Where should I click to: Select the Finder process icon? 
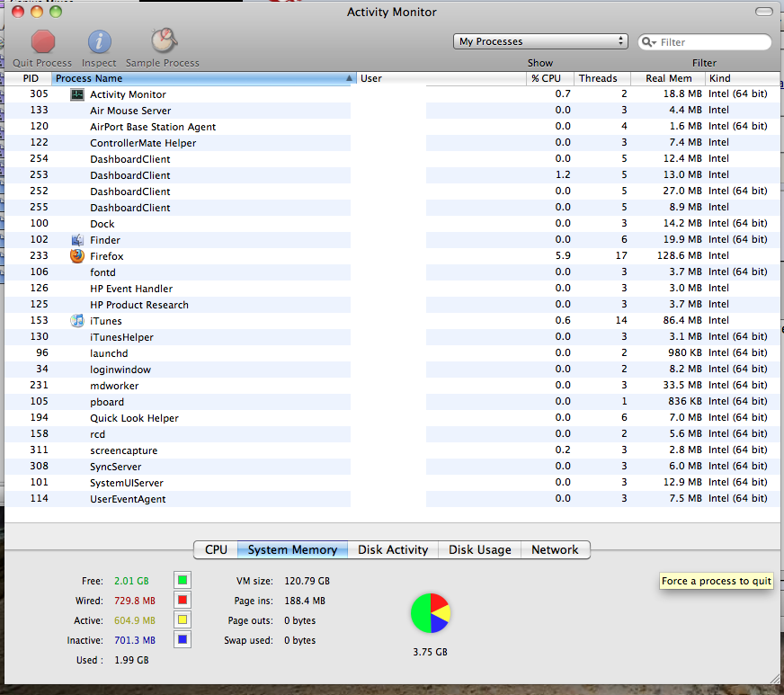[x=77, y=240]
